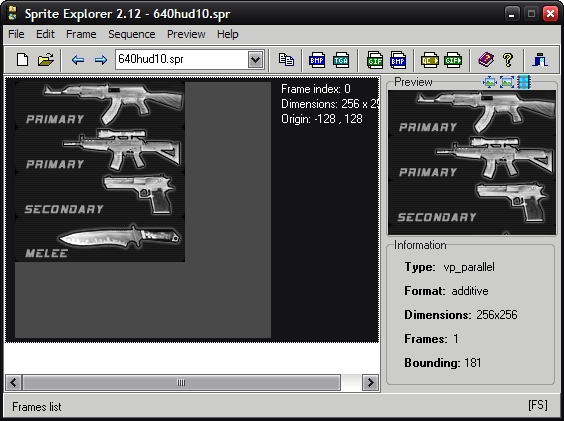Open the help book icon
The height and width of the screenshot is (421, 564).
point(486,59)
